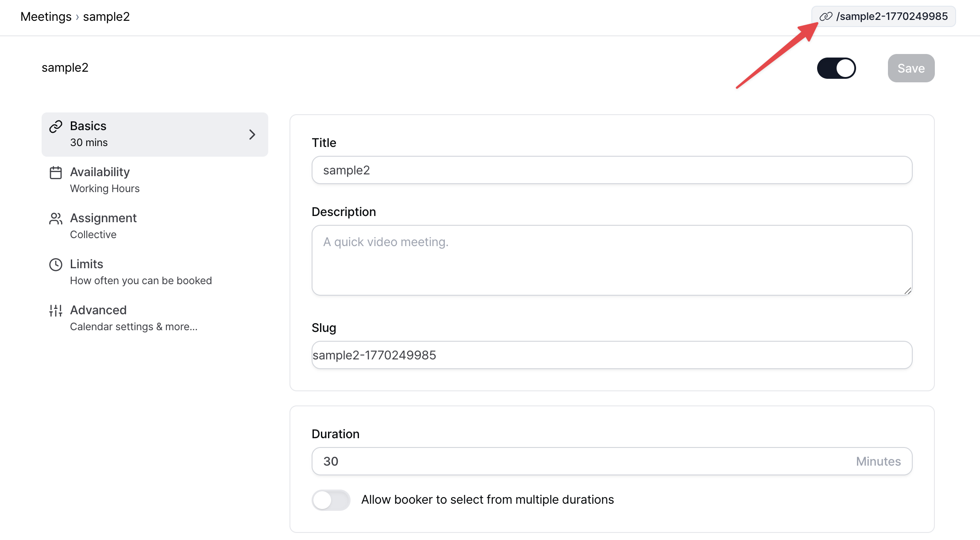Click the Slug input field

click(x=612, y=355)
